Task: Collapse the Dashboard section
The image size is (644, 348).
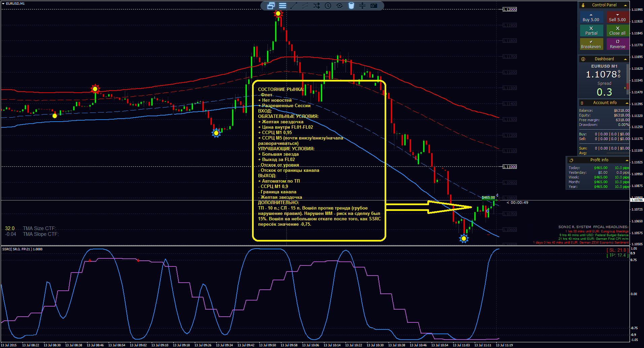Action: point(625,59)
